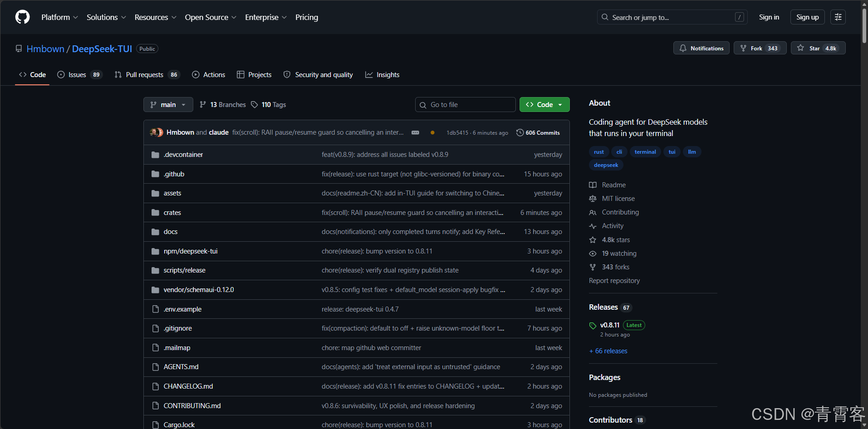
Task: Open the main branch selector dropdown
Action: [x=168, y=105]
